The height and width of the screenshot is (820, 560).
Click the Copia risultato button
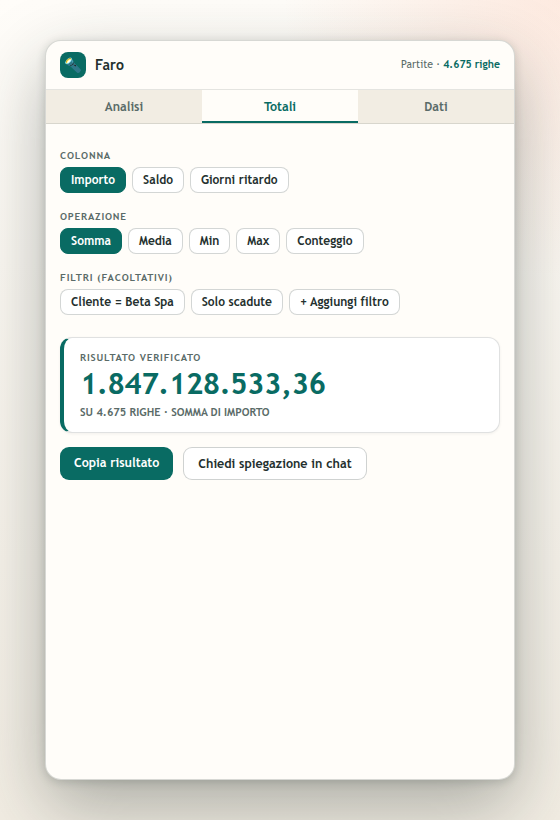click(x=117, y=463)
